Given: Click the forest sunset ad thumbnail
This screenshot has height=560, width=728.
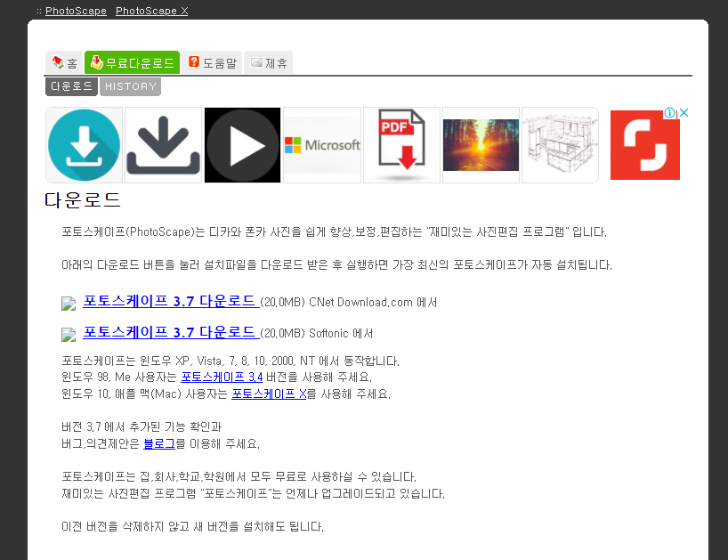Looking at the screenshot, I should (x=481, y=144).
